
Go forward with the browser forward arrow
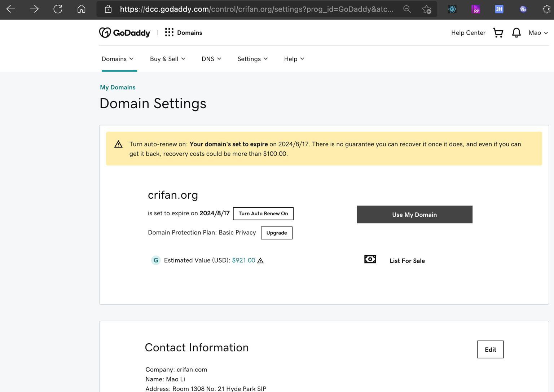pos(34,9)
